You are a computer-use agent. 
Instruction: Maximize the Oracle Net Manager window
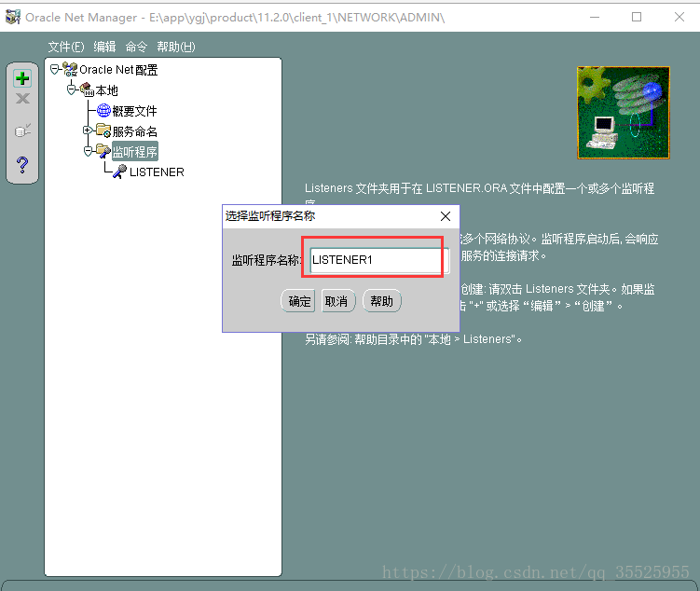tap(637, 17)
